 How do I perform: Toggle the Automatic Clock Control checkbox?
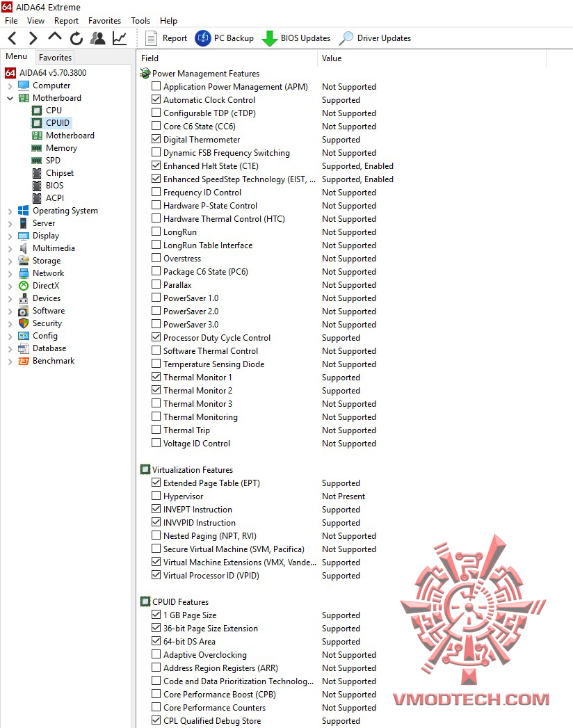(x=156, y=99)
